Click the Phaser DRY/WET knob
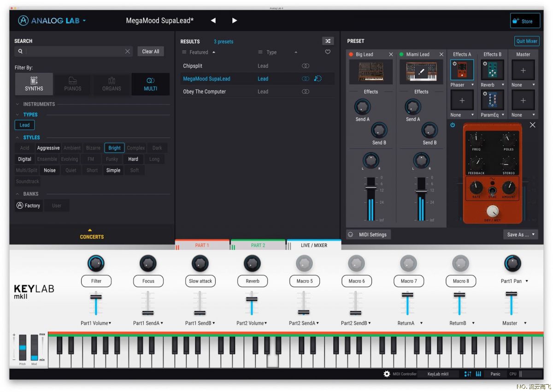The image size is (553, 392). click(x=493, y=211)
